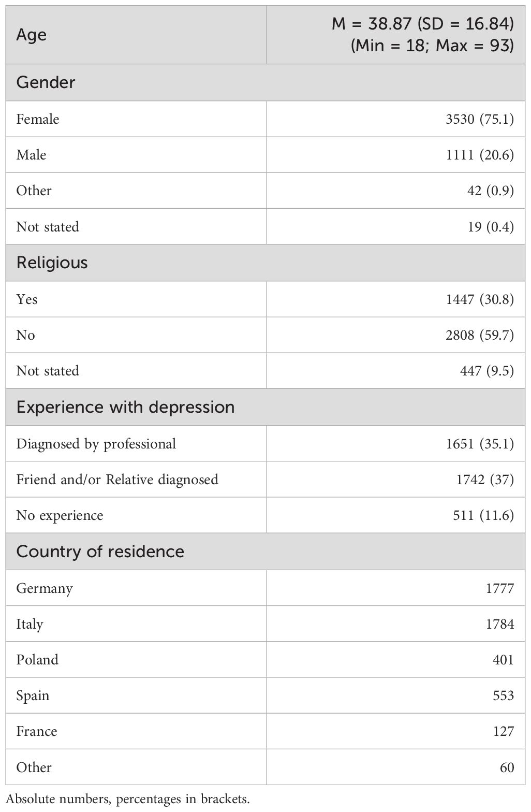531x812 pixels.
Task: Click the Italy row label
Action: [x=30, y=624]
